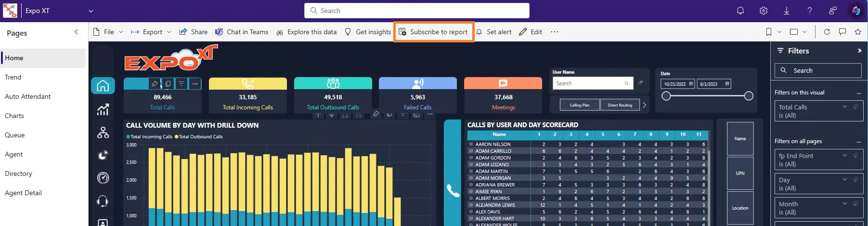Open the comments pane icon
The image size is (868, 226).
pos(842,32)
